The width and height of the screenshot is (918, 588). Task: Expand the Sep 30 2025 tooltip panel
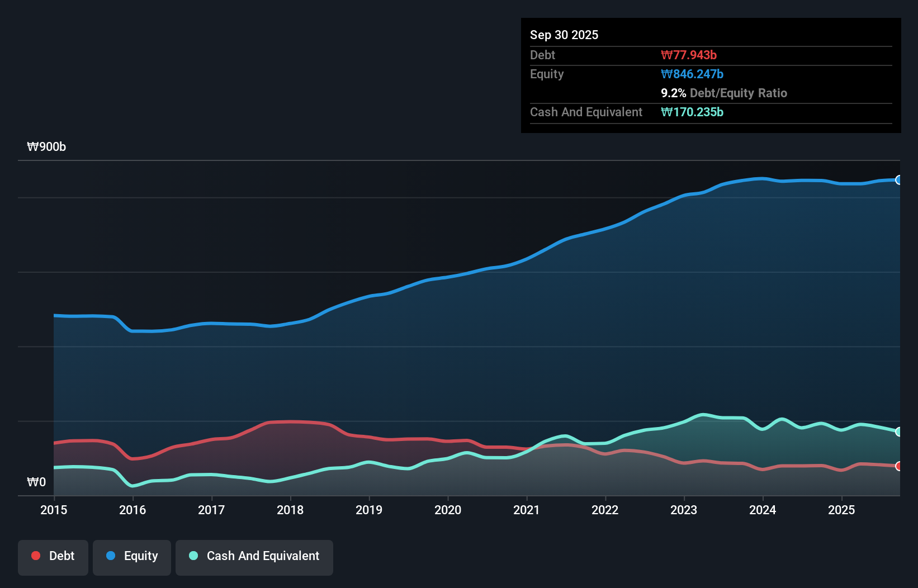tap(564, 35)
